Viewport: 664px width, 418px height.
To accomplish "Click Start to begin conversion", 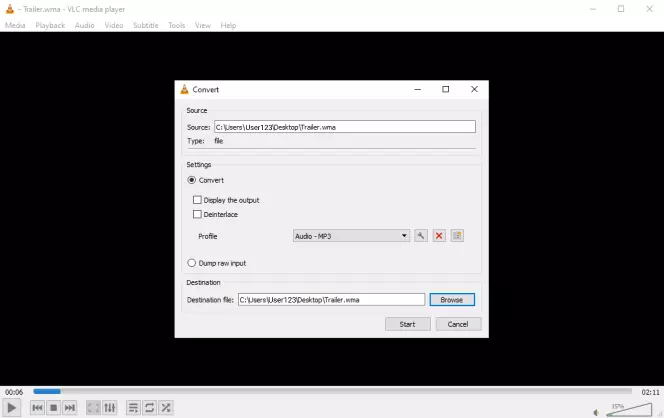I will pyautogui.click(x=407, y=324).
